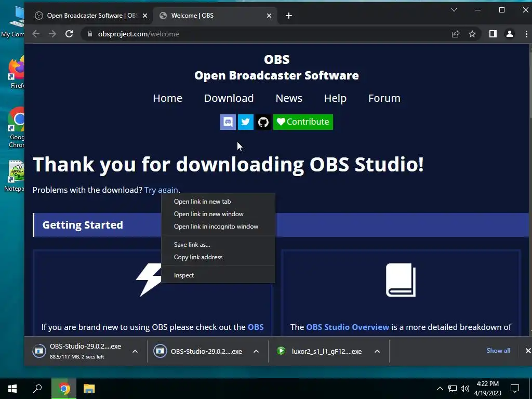Click the book overview icon
532x399 pixels.
click(x=401, y=280)
